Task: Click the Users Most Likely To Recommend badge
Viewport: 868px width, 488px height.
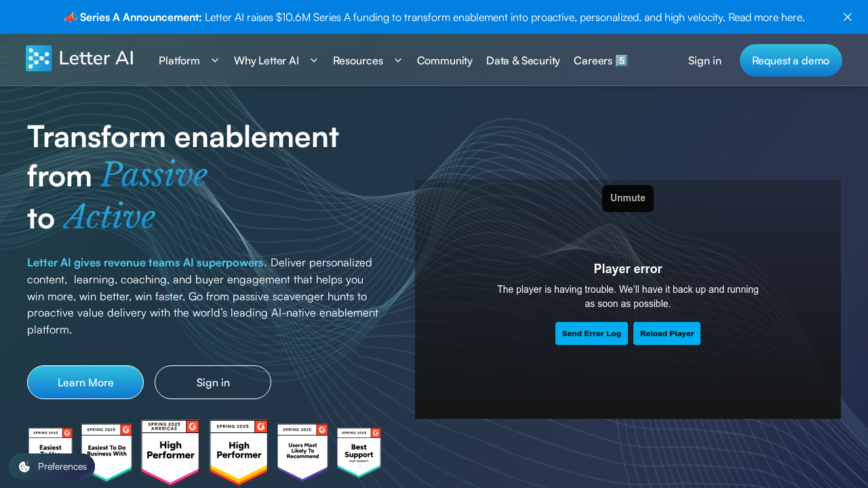Action: (x=302, y=451)
